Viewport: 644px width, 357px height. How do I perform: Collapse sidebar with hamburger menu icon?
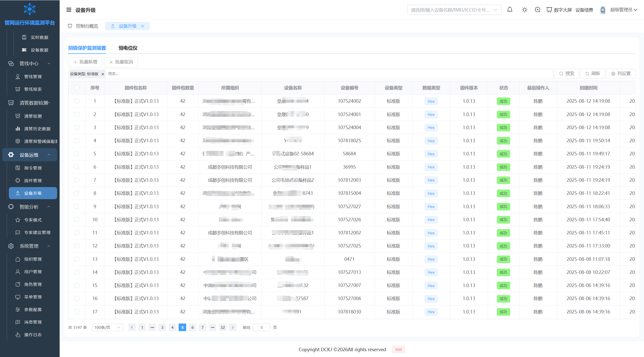point(69,10)
